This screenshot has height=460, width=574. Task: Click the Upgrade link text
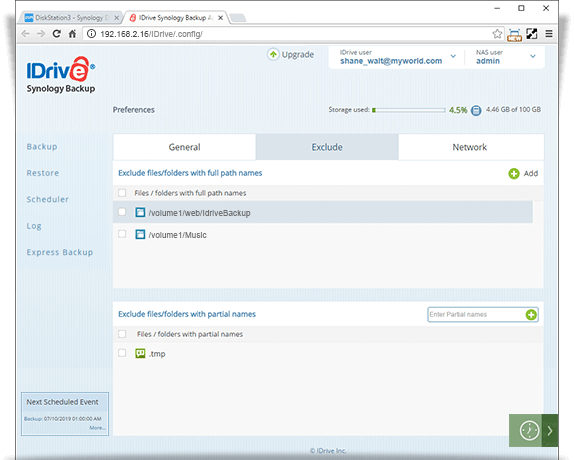coord(298,55)
